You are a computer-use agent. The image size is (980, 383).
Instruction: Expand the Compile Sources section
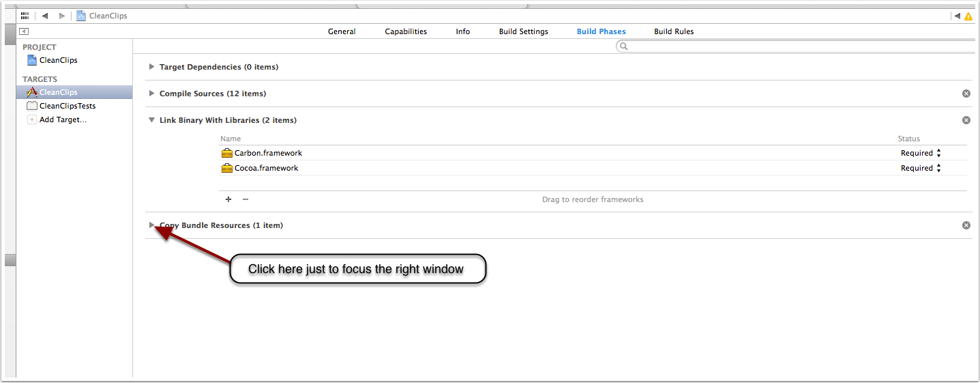coord(151,94)
